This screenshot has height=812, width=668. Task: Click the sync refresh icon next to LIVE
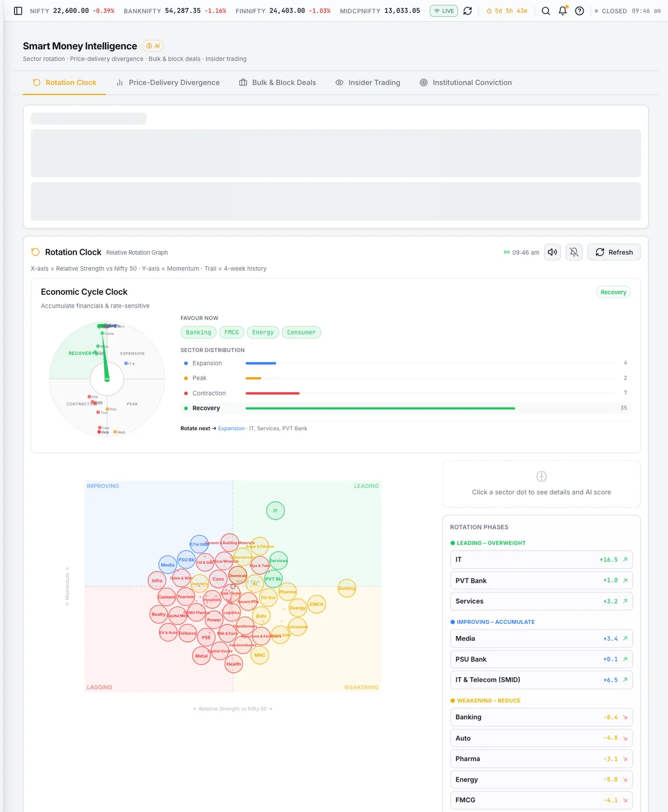point(468,11)
